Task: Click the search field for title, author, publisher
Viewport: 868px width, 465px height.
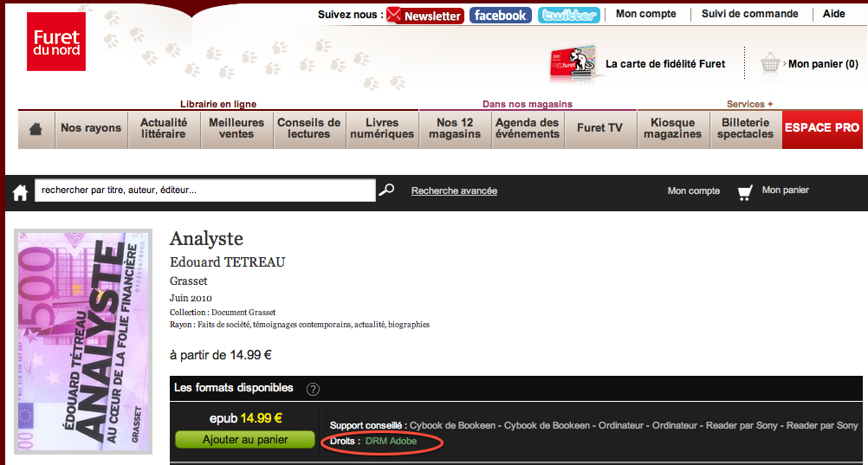Action: (x=205, y=191)
